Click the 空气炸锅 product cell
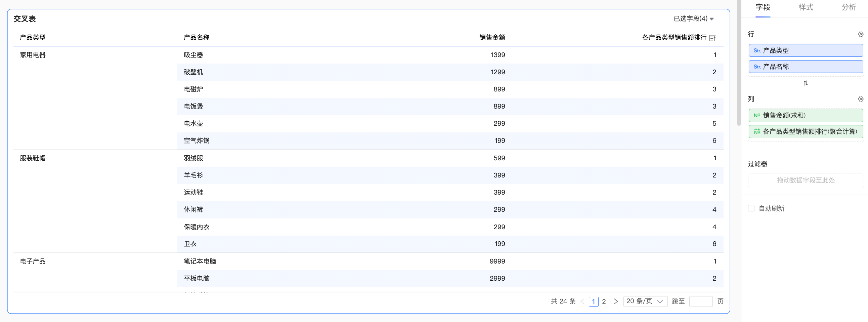Viewport: 868px width, 322px height. point(197,140)
